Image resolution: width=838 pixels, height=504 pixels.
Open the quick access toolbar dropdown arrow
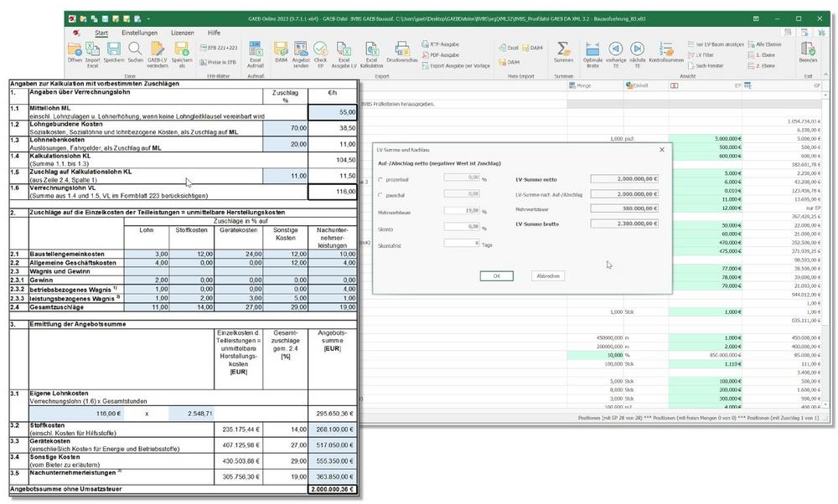pos(147,18)
